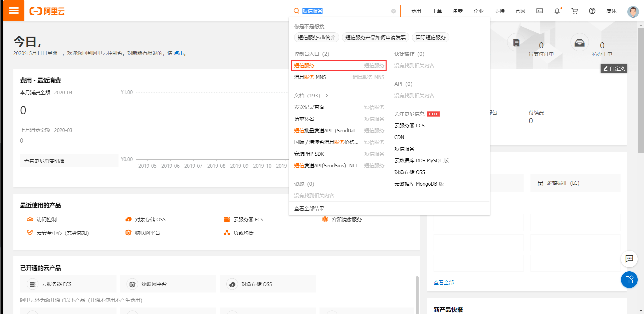
Task: Open CDN in hot list
Action: (399, 137)
